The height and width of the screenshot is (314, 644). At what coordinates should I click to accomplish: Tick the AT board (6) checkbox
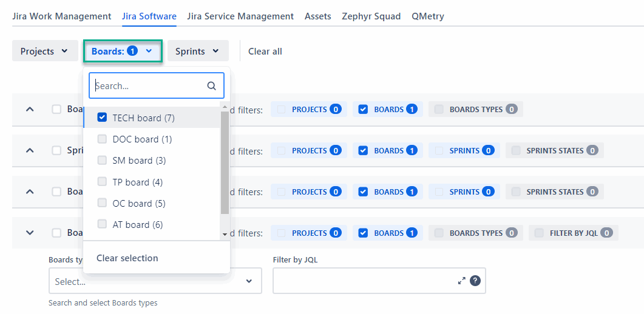pyautogui.click(x=102, y=225)
